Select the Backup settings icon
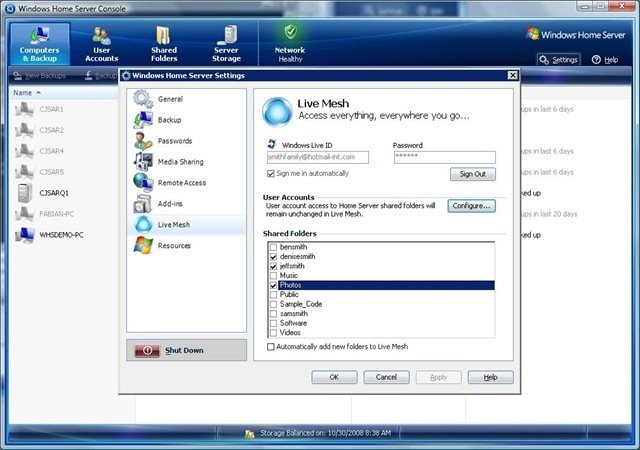This screenshot has height=450, width=640. 143,120
